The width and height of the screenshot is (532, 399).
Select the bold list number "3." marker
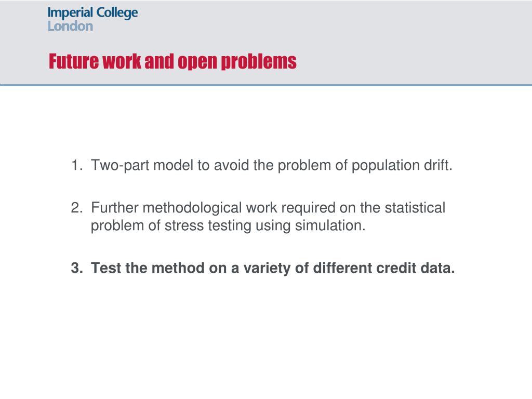(77, 268)
